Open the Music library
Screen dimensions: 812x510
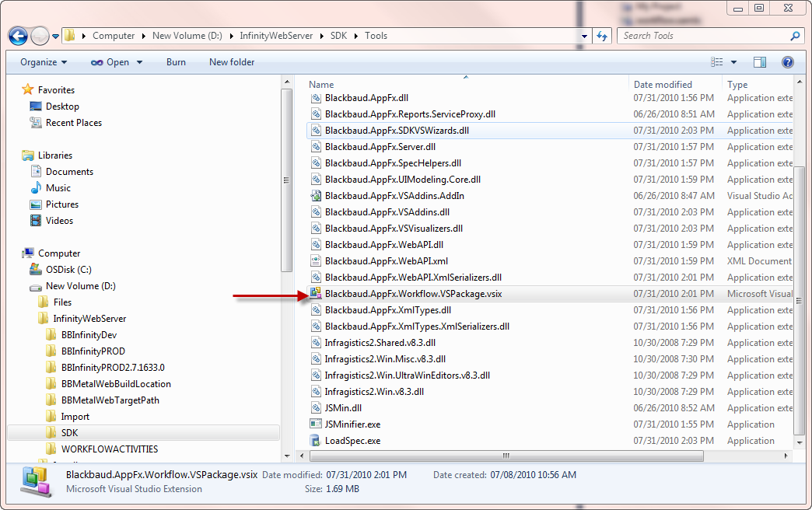point(58,188)
